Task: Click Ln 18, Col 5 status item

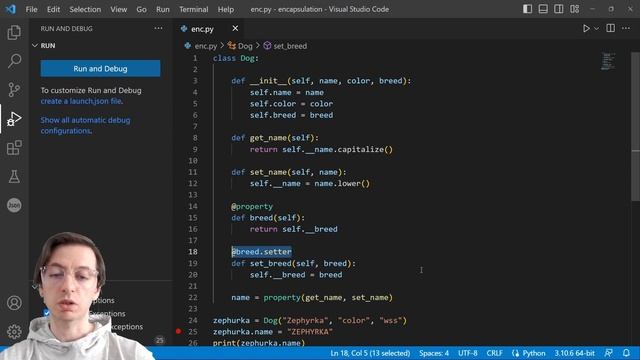Action: tap(370, 353)
